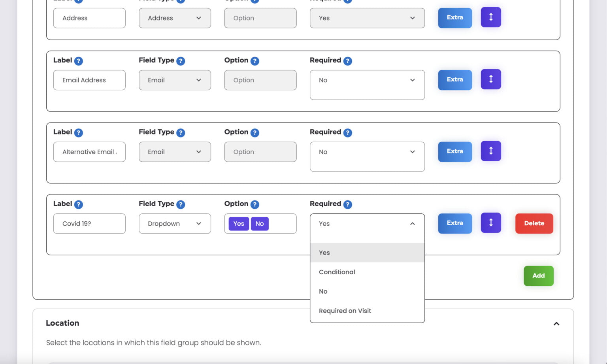This screenshot has height=364, width=607.
Task: Click the Option help icon in Alternative Email row
Action: tap(255, 133)
